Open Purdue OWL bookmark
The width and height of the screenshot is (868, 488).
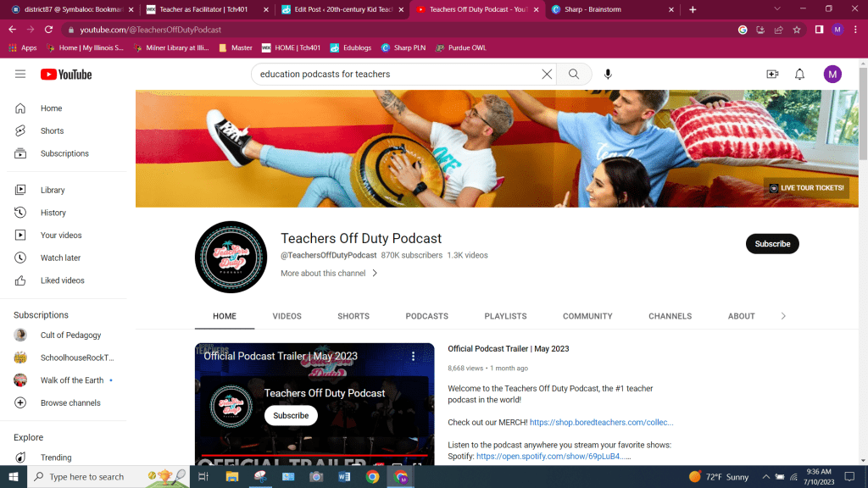(460, 48)
